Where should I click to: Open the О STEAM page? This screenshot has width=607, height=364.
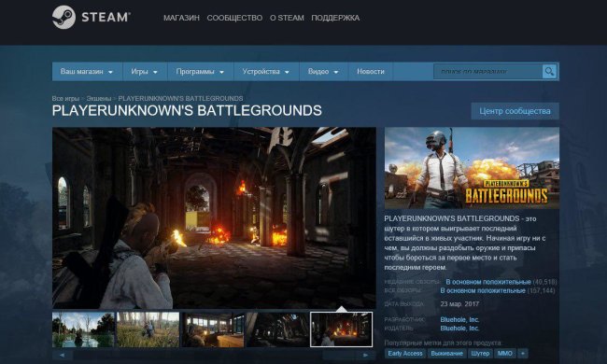[287, 18]
